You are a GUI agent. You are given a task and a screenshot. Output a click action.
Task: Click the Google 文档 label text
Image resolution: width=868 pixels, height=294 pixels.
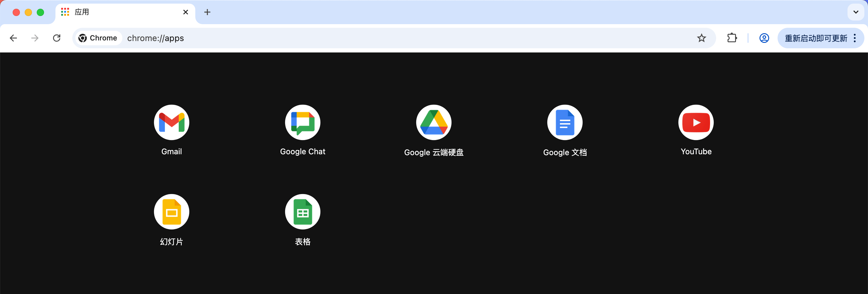pos(565,152)
